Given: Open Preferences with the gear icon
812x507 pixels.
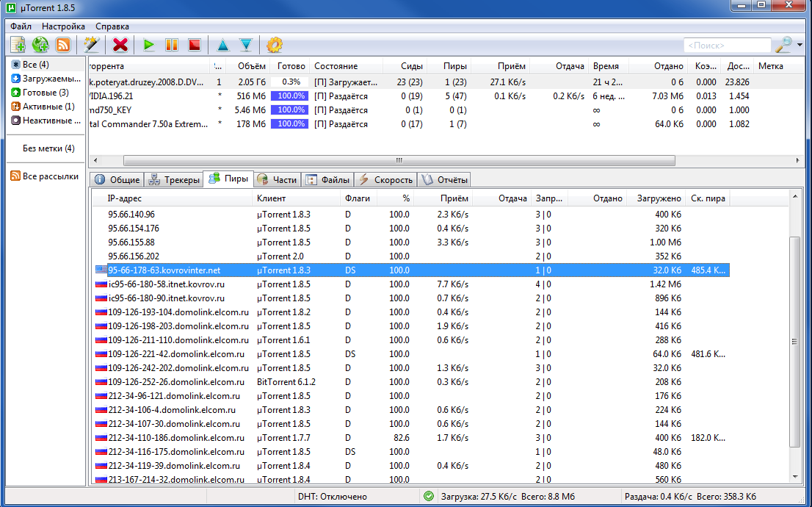Looking at the screenshot, I should [275, 45].
